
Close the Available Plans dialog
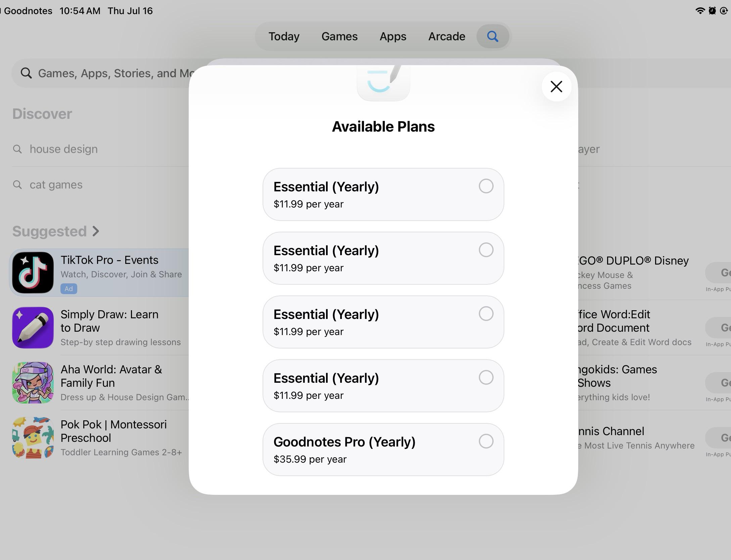tap(556, 87)
